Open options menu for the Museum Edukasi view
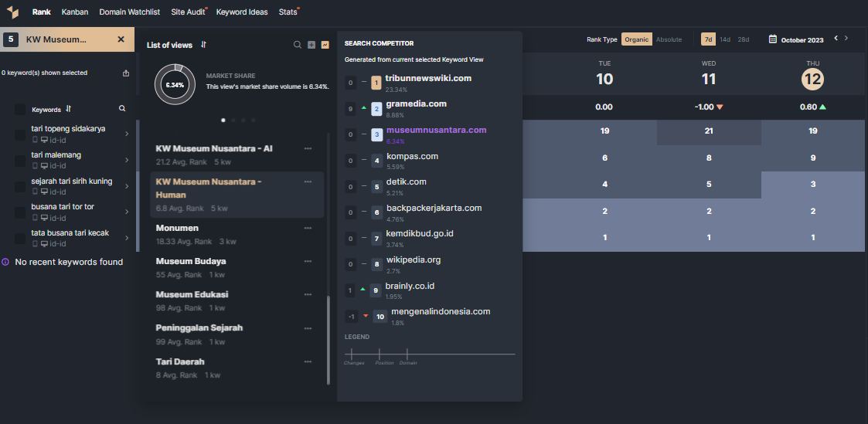 (x=308, y=294)
